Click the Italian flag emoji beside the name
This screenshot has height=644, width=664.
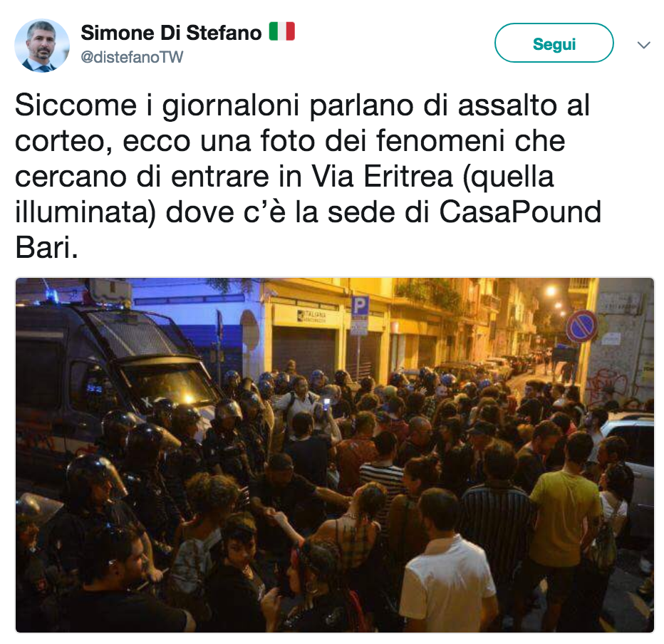coord(281,32)
